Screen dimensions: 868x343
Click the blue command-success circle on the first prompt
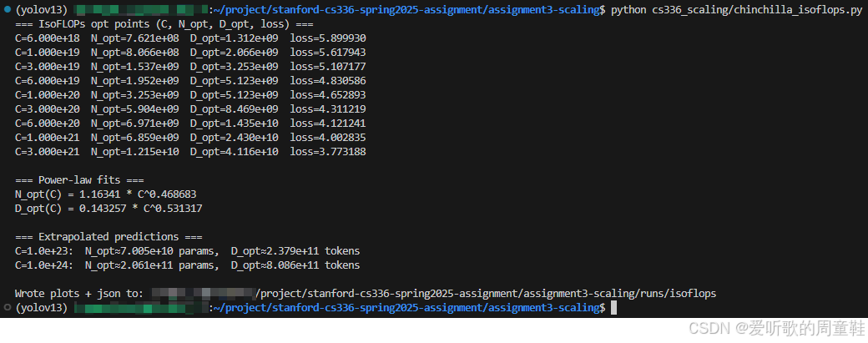[x=7, y=10]
